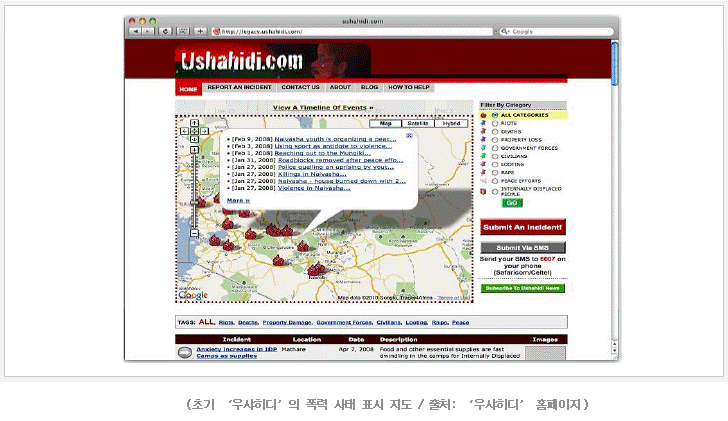Open the Contact Us menu item
Viewport: 728px width, 421px height.
(x=300, y=87)
